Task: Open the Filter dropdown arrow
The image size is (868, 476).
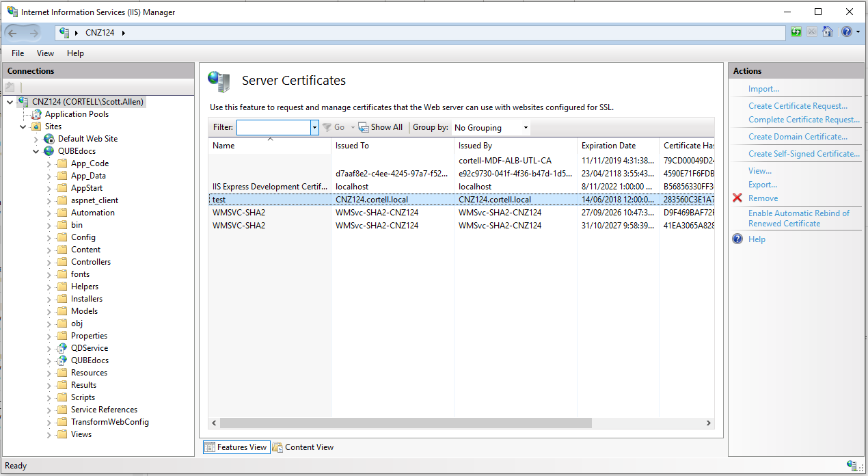Action: point(314,127)
